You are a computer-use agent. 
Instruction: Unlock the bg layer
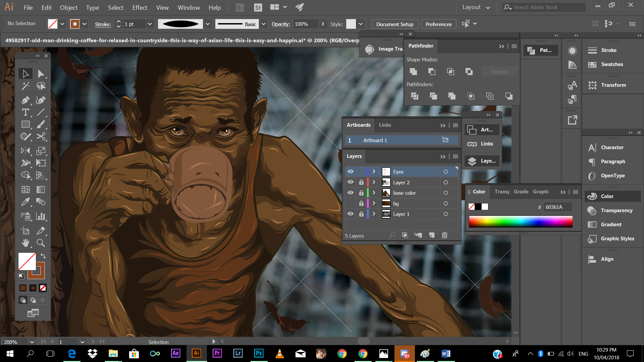[361, 203]
